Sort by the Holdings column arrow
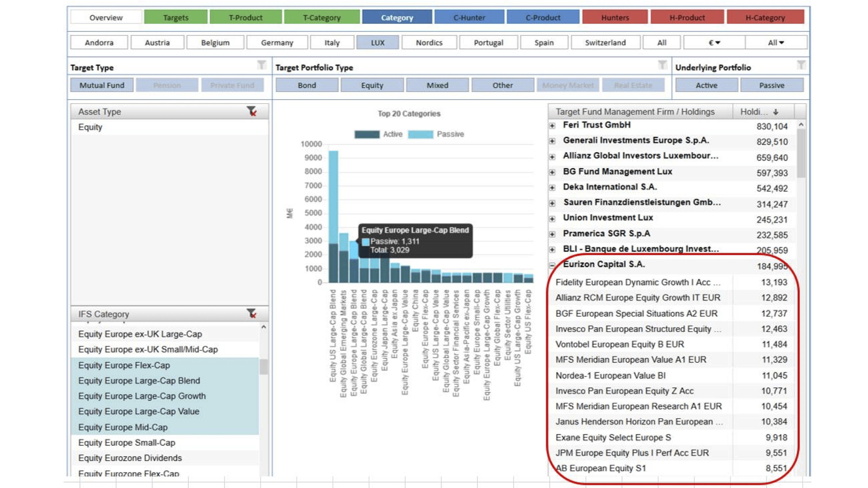This screenshot has width=868, height=488. pos(776,112)
